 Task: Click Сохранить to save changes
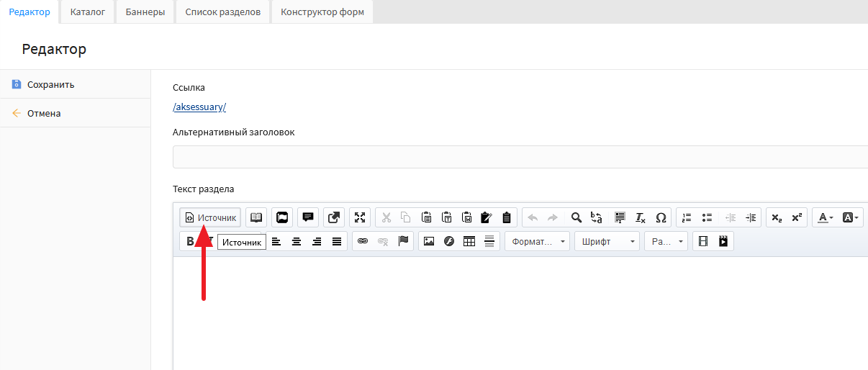pos(50,84)
